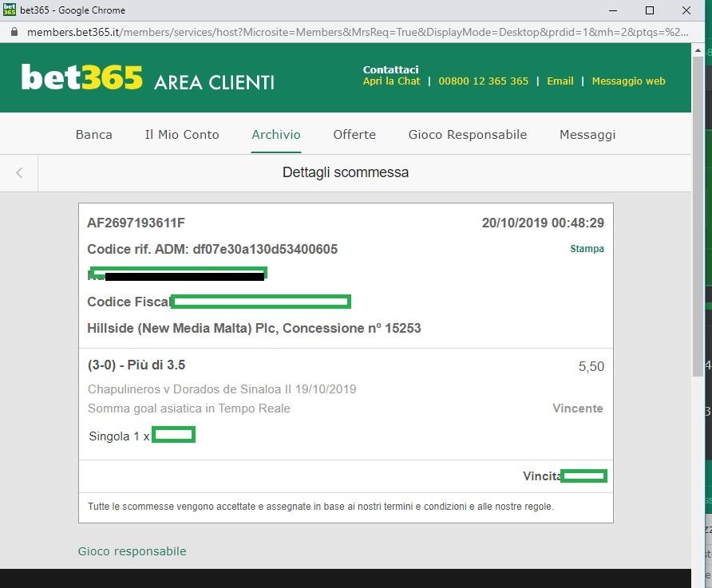Screen dimensions: 712x588
Task: Close the bet365 Chrome window
Action: 686,10
